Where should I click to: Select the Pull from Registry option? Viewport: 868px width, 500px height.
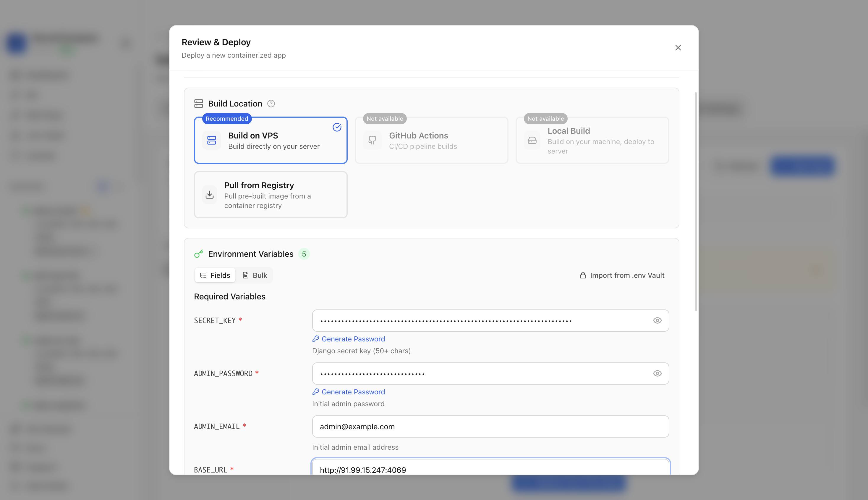271,195
